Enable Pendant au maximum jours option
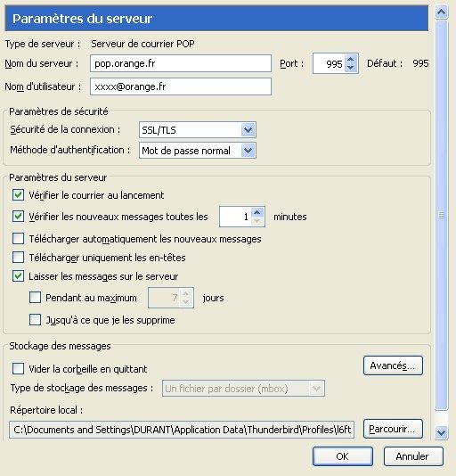The image size is (456, 476). click(x=36, y=298)
